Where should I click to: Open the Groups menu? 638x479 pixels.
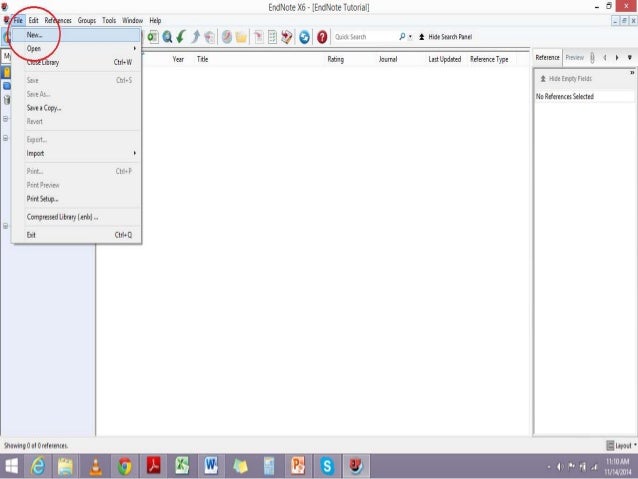(87, 20)
